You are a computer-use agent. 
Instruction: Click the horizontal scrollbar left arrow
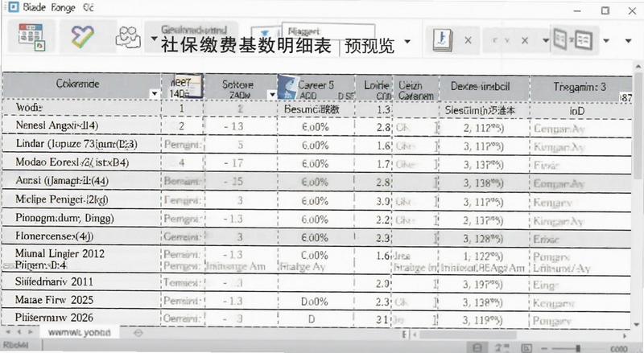tap(415, 335)
